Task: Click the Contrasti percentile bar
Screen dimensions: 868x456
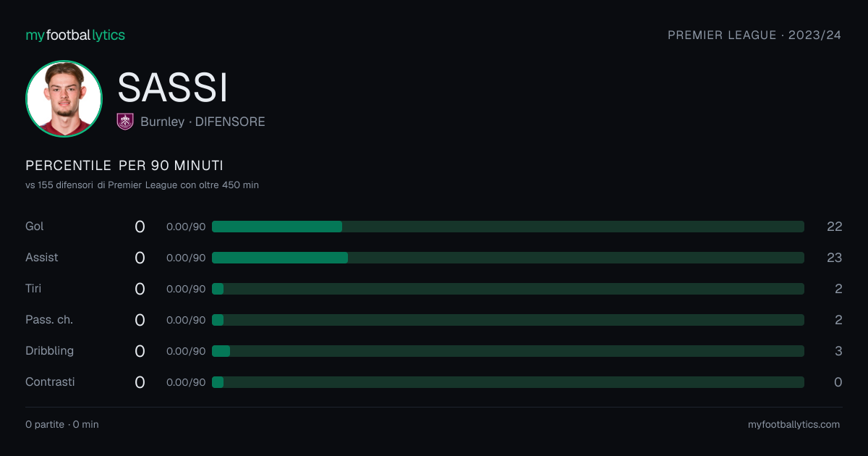Action: [x=508, y=382]
